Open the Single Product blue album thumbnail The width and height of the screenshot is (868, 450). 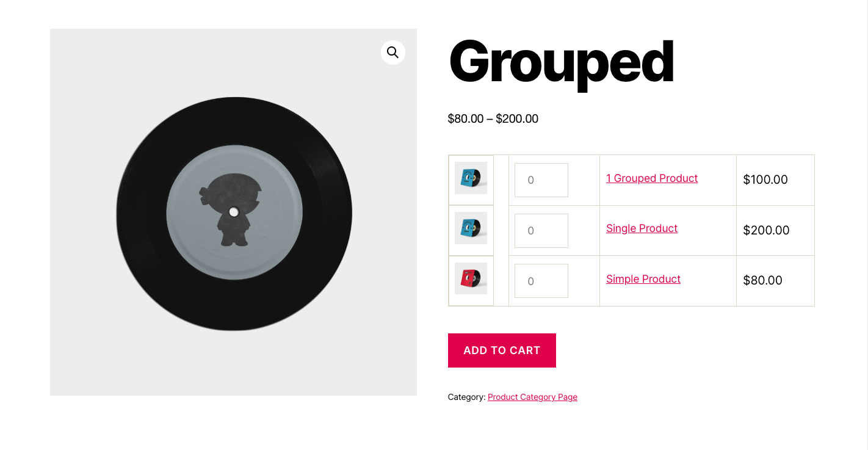pos(471,228)
